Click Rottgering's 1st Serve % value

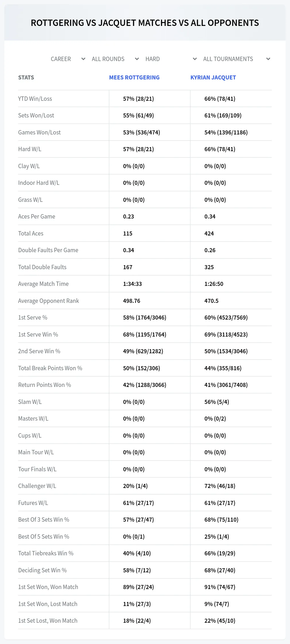click(x=145, y=318)
